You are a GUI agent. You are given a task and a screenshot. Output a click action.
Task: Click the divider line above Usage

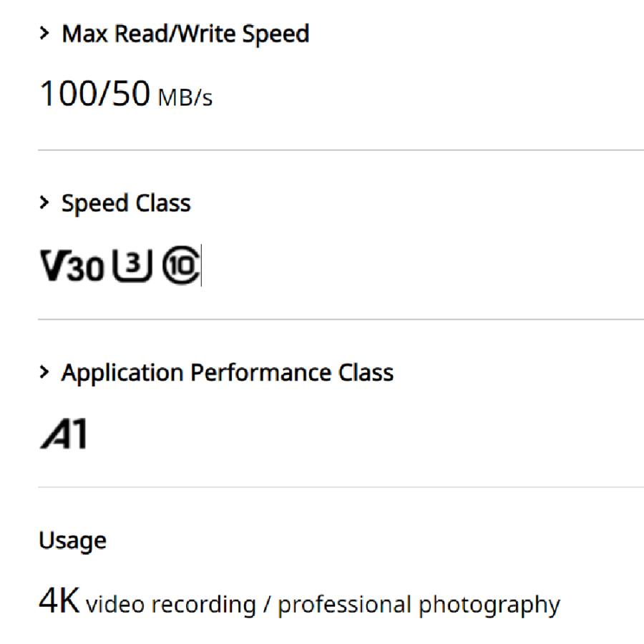pos(341,487)
